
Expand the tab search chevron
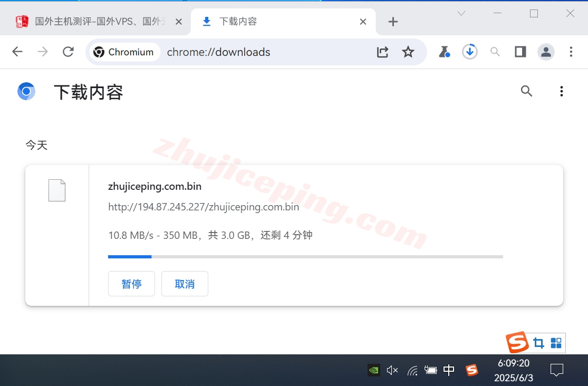[461, 14]
